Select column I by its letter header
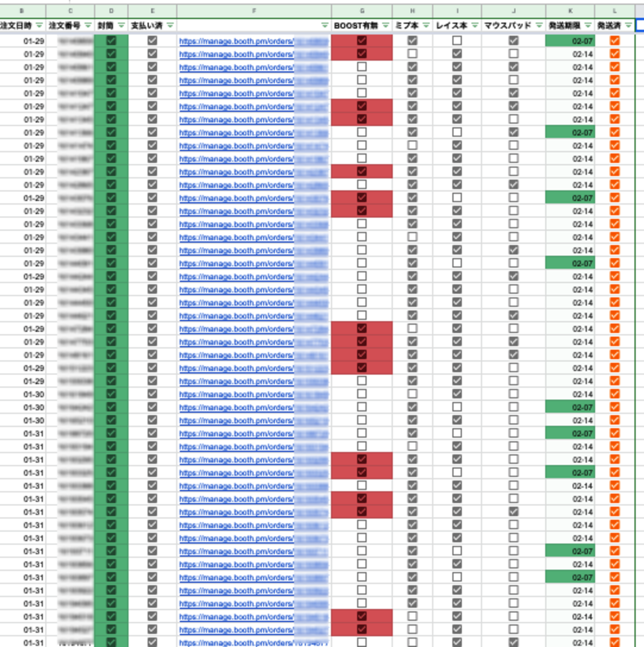Image resolution: width=644 pixels, height=647 pixels. (457, 11)
